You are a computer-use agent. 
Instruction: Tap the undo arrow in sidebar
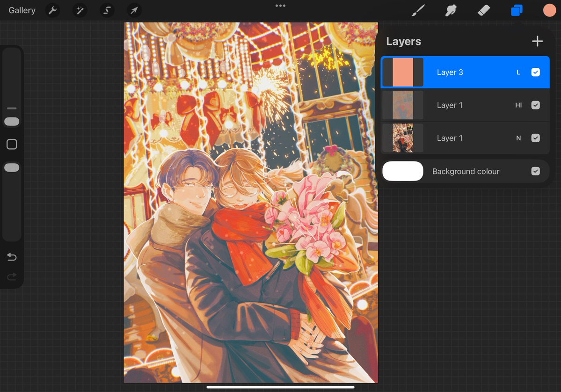12,257
